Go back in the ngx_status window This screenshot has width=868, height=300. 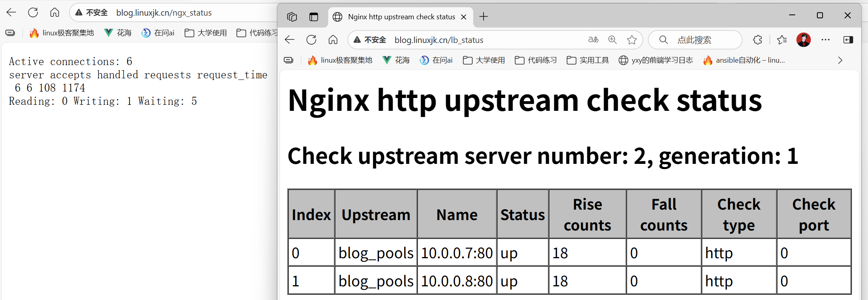tap(11, 12)
